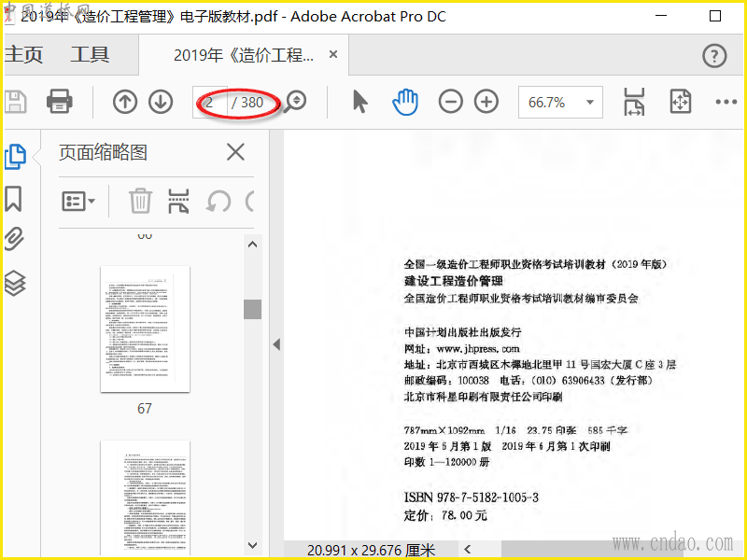Image resolution: width=747 pixels, height=560 pixels.
Task: Switch to 工具 tab
Action: 90,55
